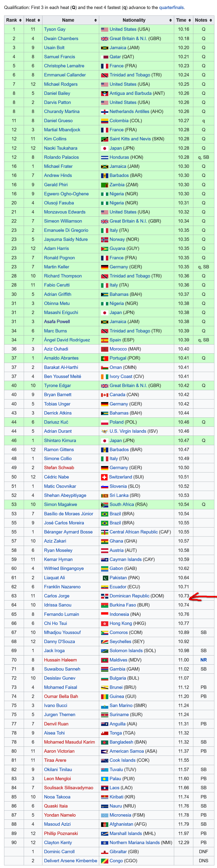Click the Nauru flag icon
Viewport: 217px width, 868px height.
point(105,806)
